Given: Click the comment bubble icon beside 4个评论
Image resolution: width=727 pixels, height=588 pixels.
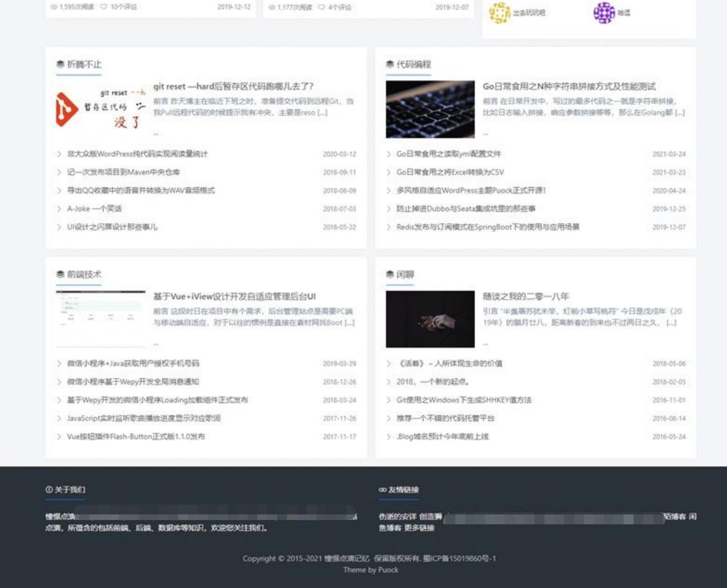Looking at the screenshot, I should (321, 7).
